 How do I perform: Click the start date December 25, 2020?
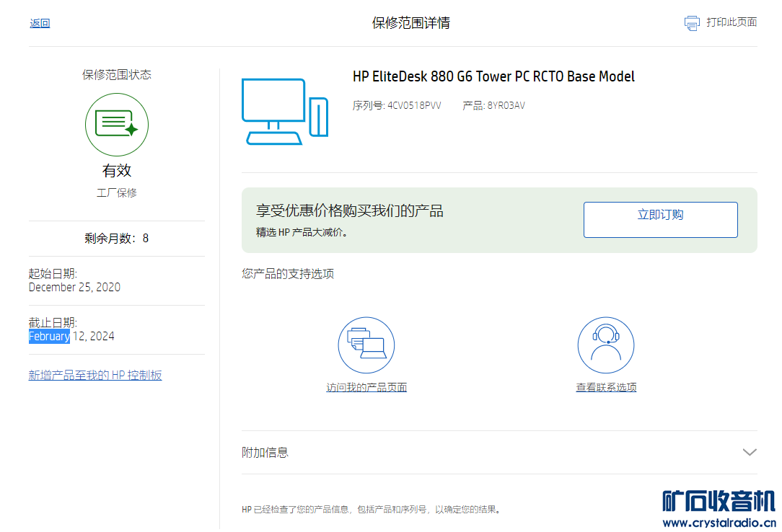click(74, 288)
